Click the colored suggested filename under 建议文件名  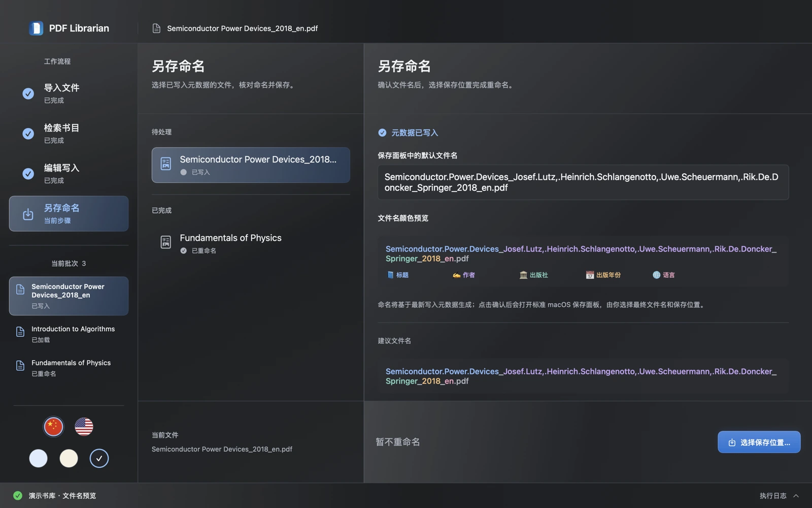click(x=581, y=376)
